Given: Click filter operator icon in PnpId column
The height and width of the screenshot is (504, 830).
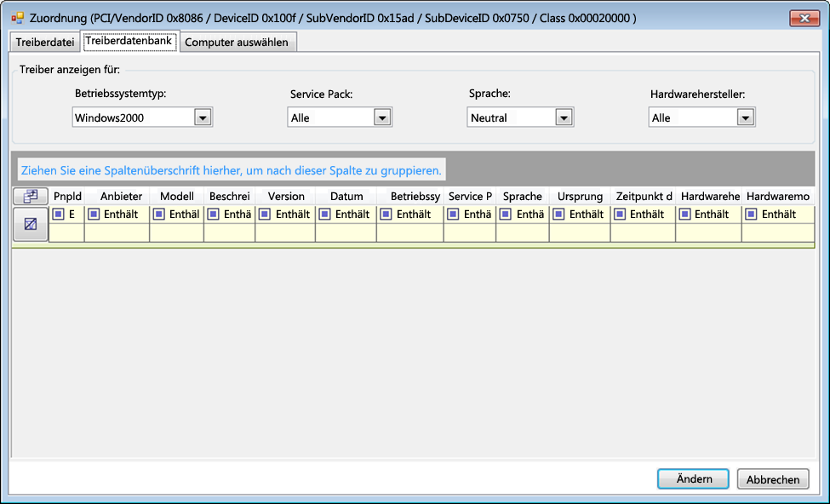Looking at the screenshot, I should (59, 215).
